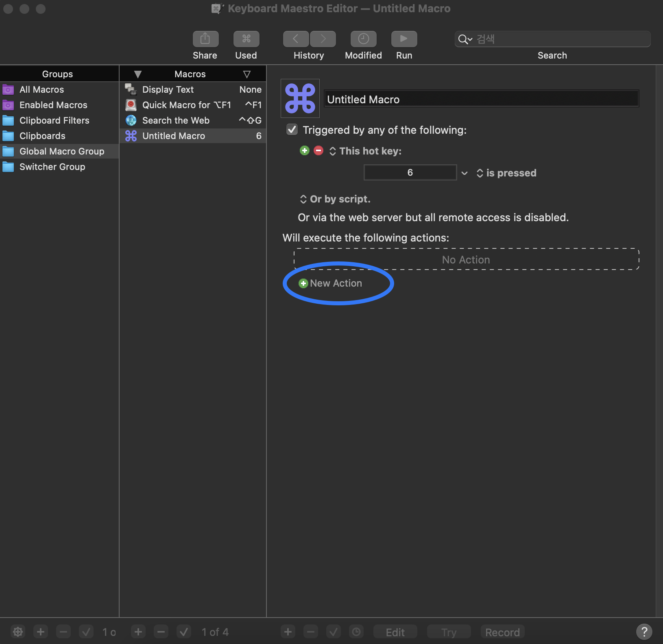Open the groups gear menu at bottom
Viewport: 663px width, 644px height.
tap(18, 632)
